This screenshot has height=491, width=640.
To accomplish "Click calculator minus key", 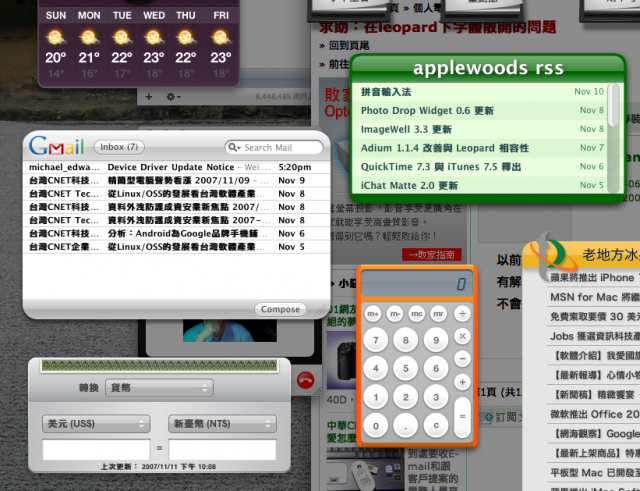I will (462, 359).
